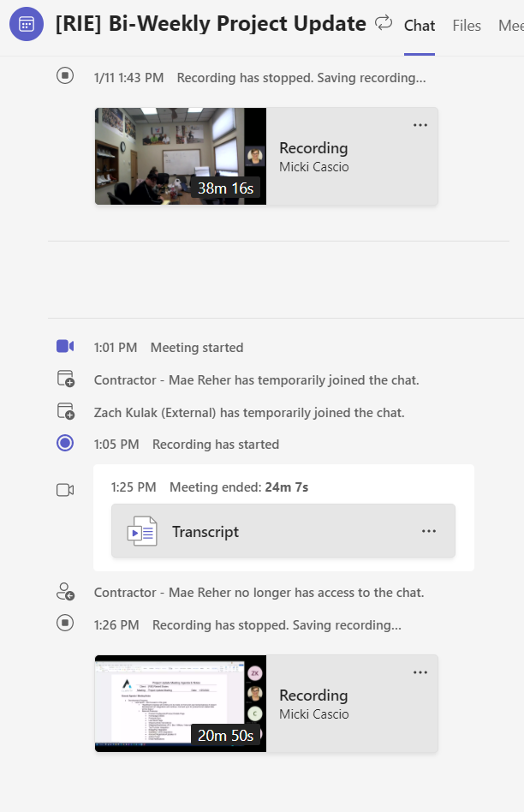Screen dimensions: 524x812
Task: Open the Chat tab
Action: click(x=420, y=26)
